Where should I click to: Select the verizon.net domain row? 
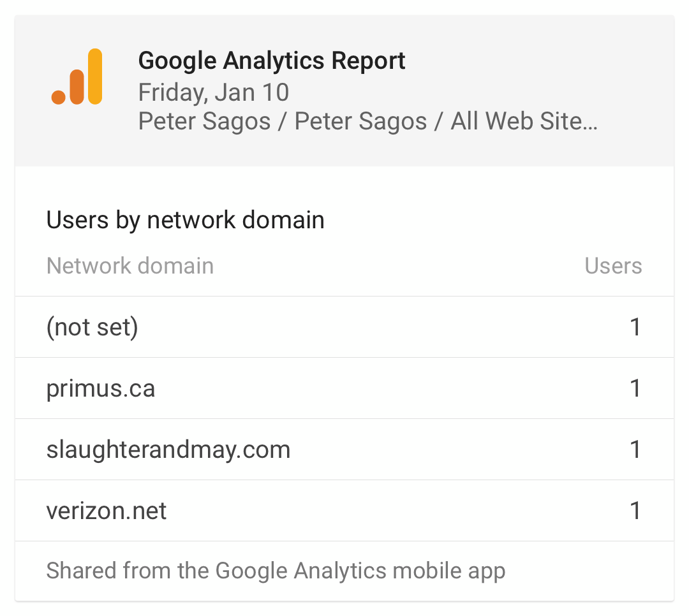(x=344, y=511)
